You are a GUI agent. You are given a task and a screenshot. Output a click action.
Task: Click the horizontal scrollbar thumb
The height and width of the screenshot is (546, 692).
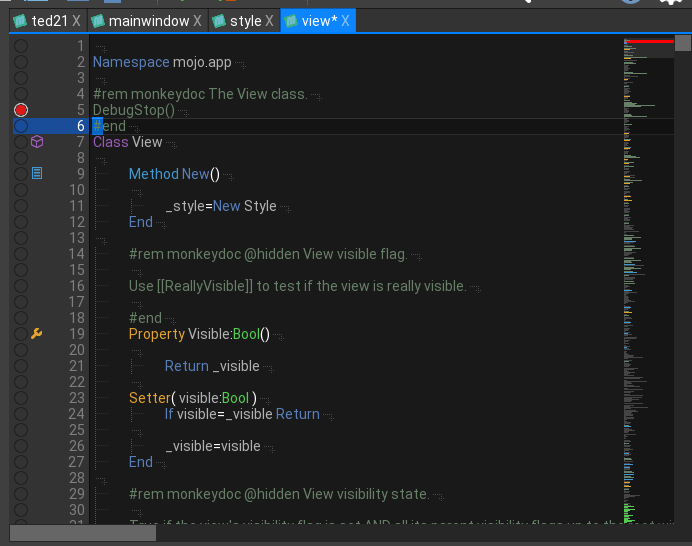coord(83,533)
